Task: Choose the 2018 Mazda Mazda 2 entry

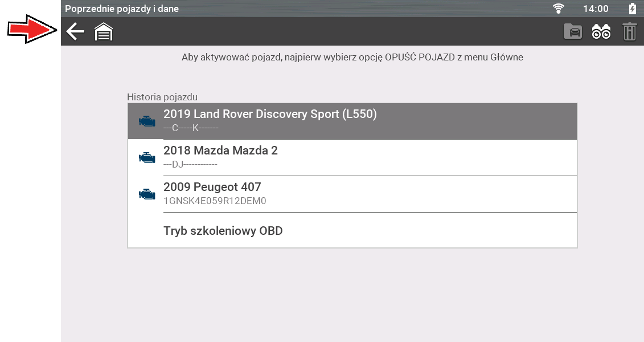Action: (x=220, y=150)
